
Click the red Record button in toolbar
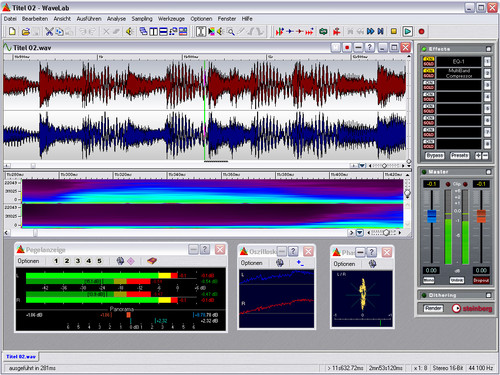point(421,31)
